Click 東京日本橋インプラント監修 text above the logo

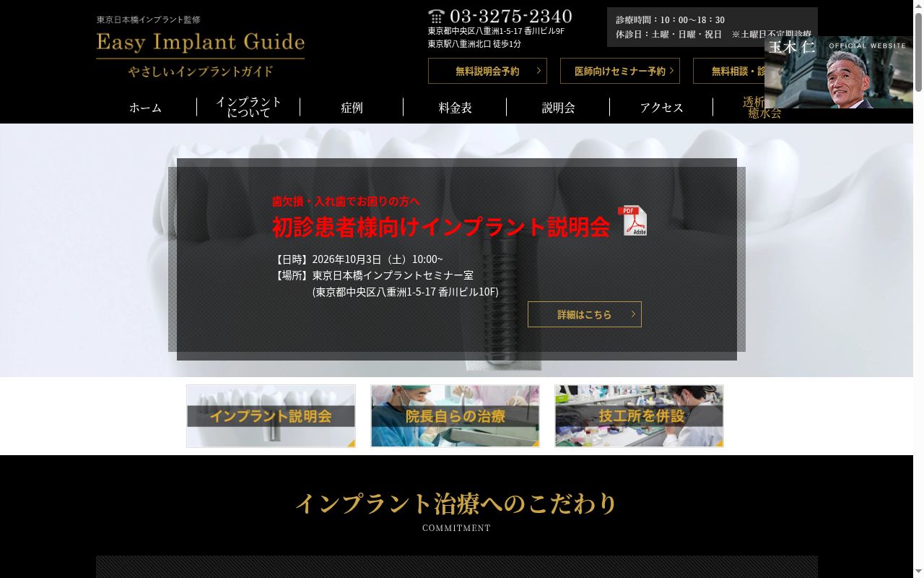(149, 20)
